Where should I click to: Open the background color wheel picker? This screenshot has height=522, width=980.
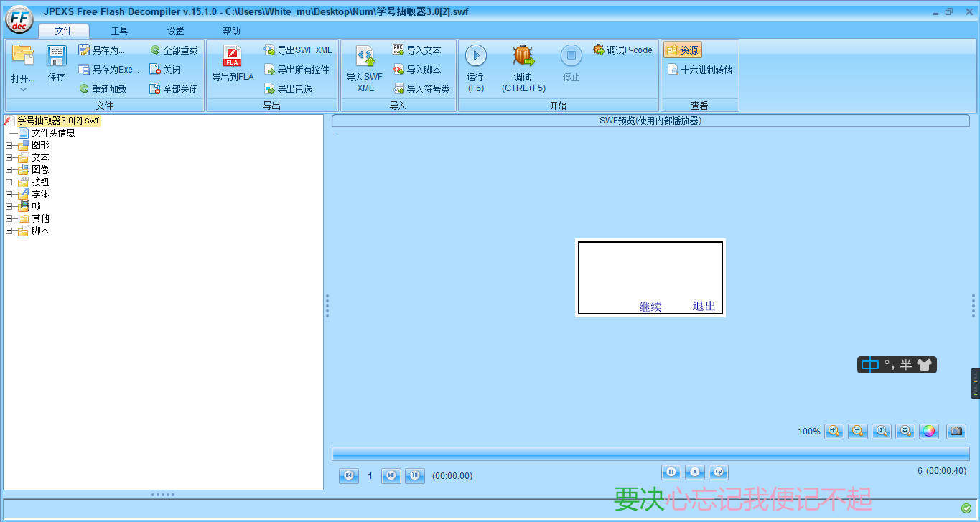click(x=929, y=431)
